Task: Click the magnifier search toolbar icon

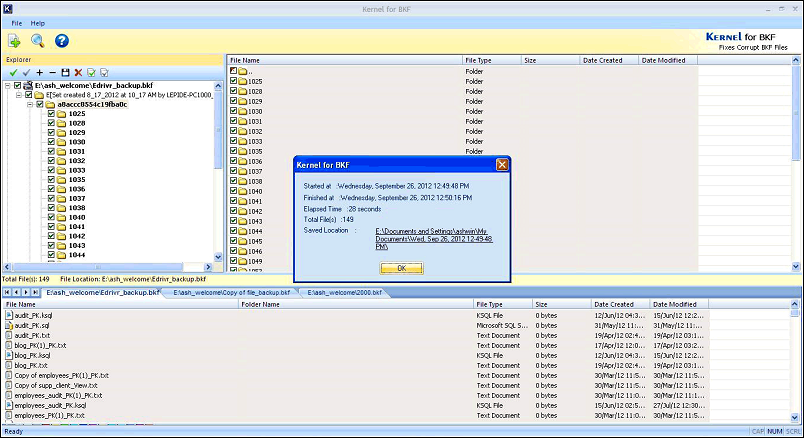Action: click(37, 41)
